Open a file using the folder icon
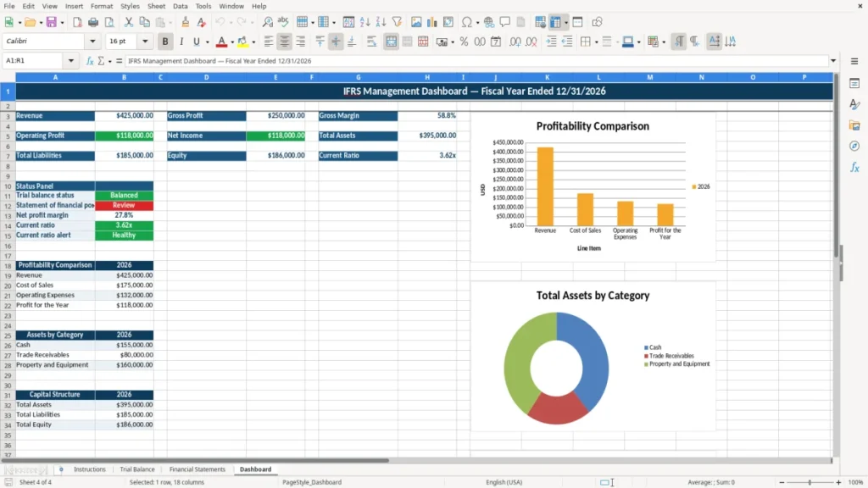Image resolution: width=868 pixels, height=488 pixels. [30, 22]
